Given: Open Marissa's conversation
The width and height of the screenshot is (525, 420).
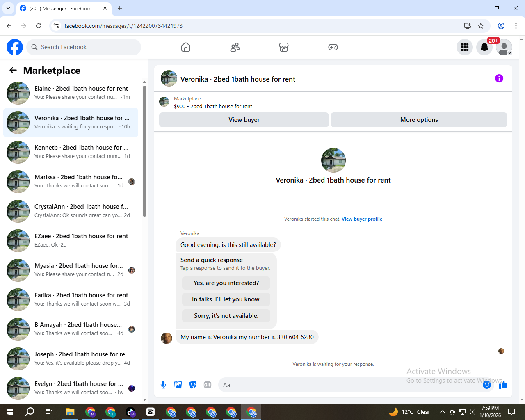Looking at the screenshot, I should point(71,182).
